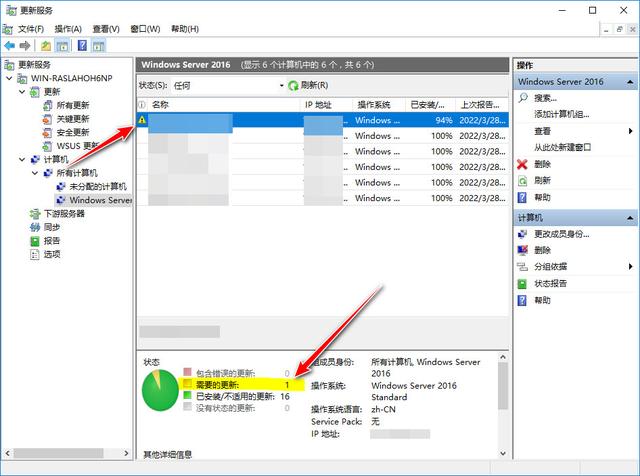Open 下游服务器 tree node
This screenshot has width=640, height=476.
64,214
